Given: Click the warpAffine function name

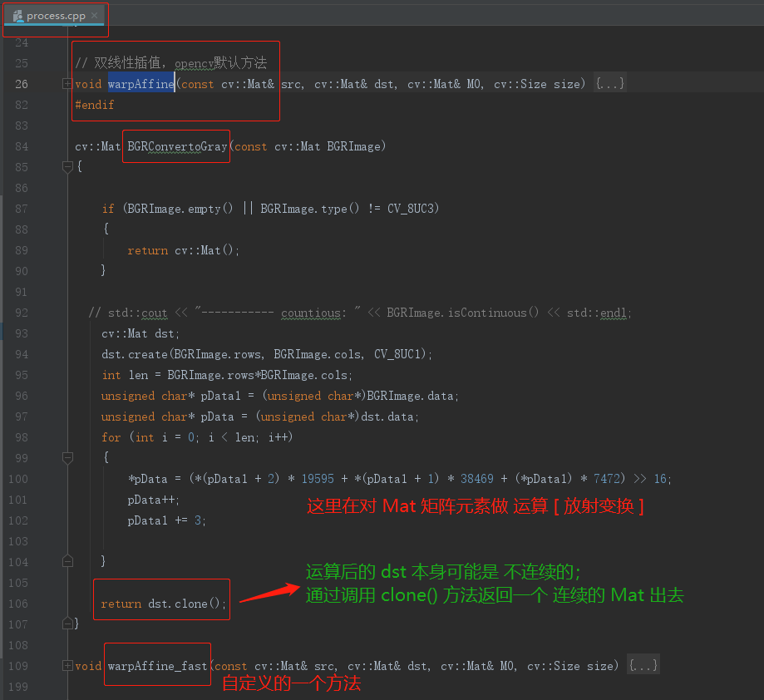Looking at the screenshot, I should coord(140,84).
